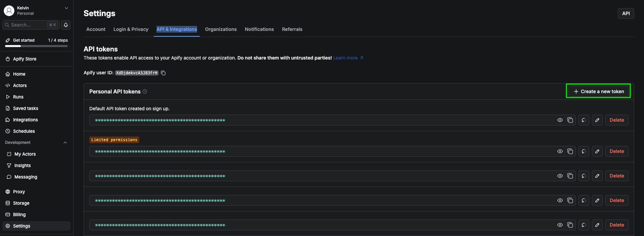Regenerate the last visible token

[x=584, y=225]
